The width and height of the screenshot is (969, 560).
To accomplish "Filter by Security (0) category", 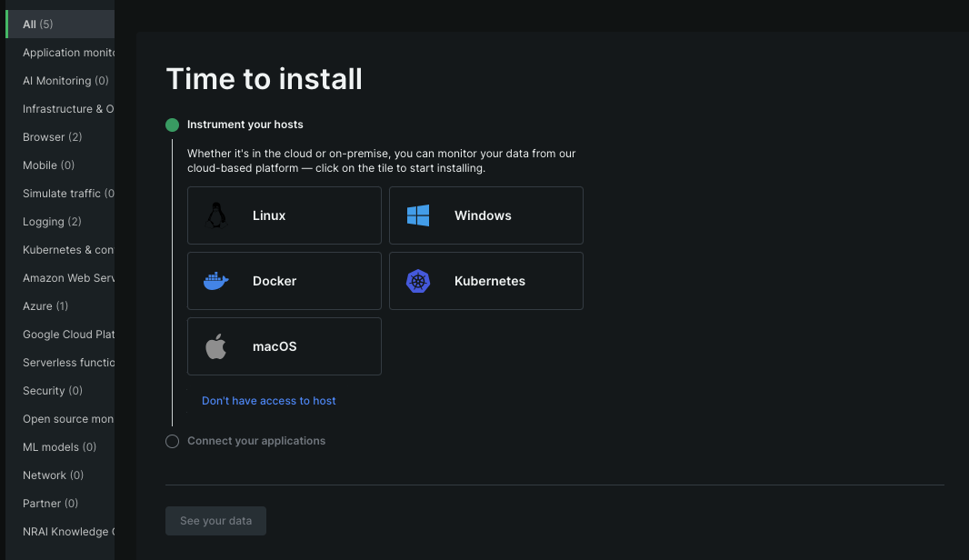I will point(61,391).
